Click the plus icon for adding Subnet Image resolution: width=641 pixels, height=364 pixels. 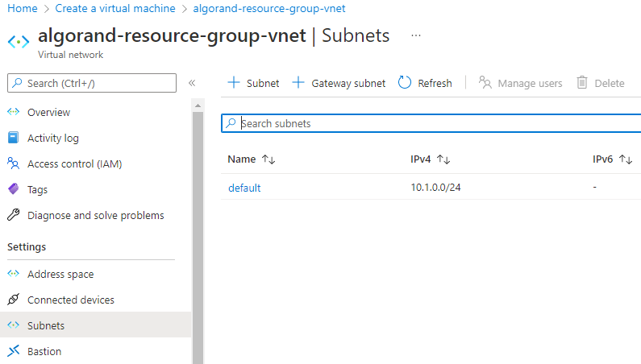tap(234, 82)
